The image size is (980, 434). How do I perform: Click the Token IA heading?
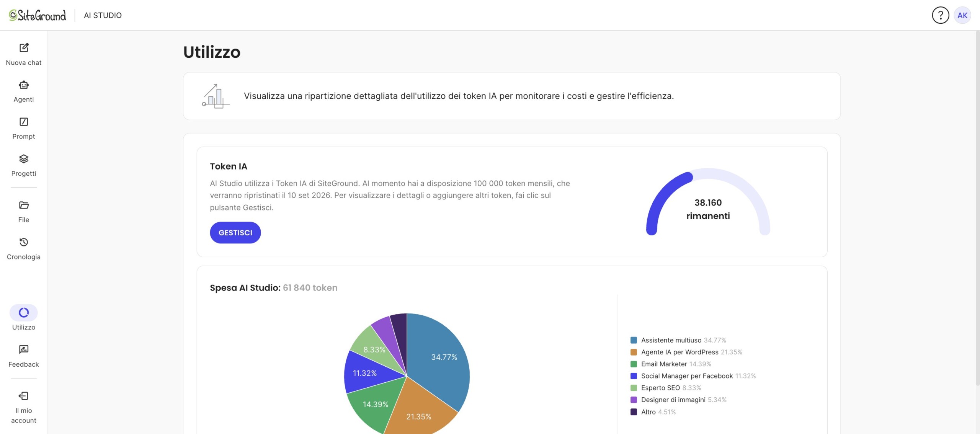(x=229, y=166)
